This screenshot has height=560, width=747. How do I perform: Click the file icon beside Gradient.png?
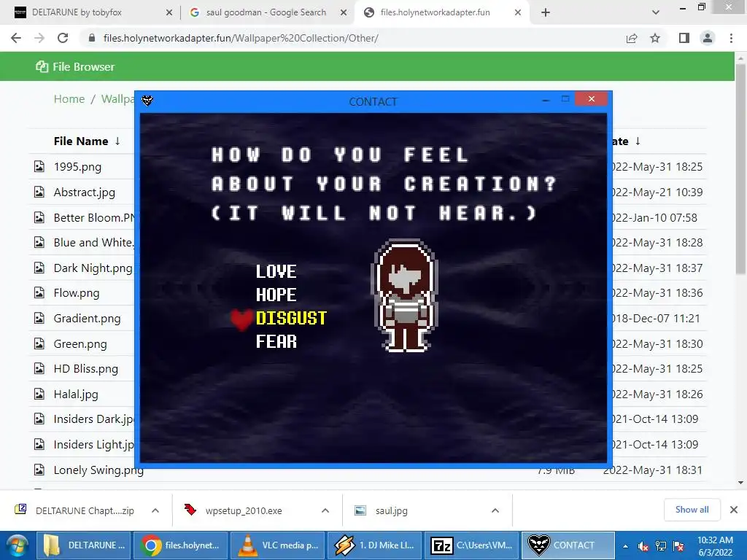[x=39, y=318]
